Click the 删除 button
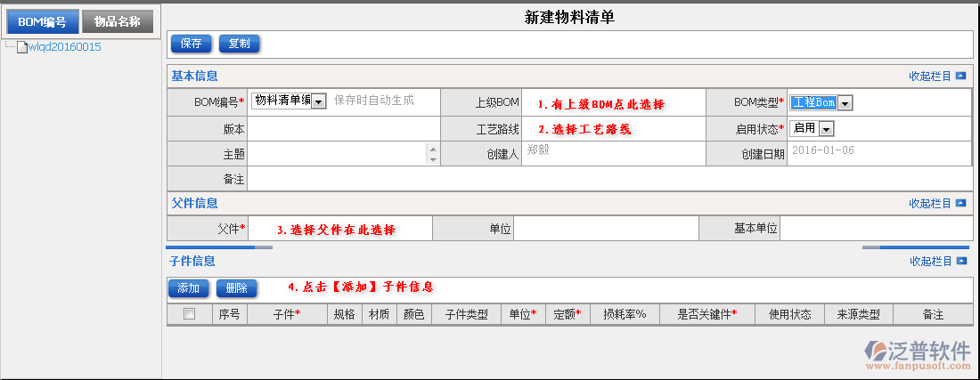 click(x=236, y=288)
